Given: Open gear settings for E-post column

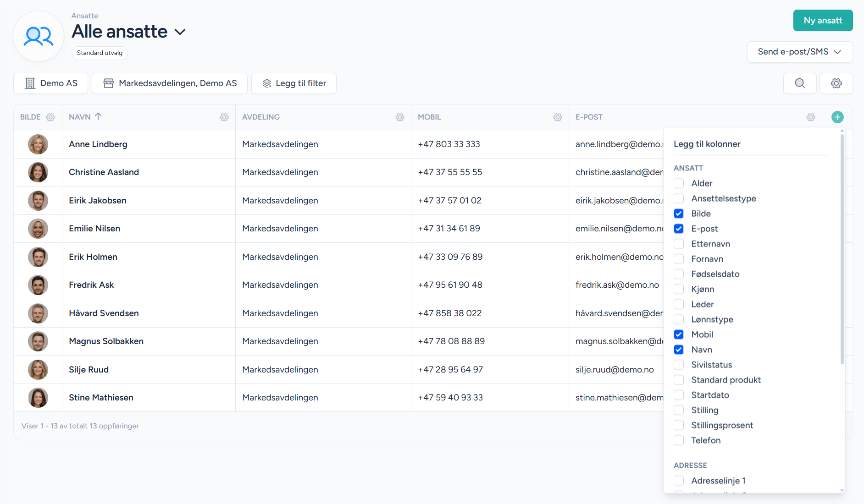Looking at the screenshot, I should click(811, 117).
